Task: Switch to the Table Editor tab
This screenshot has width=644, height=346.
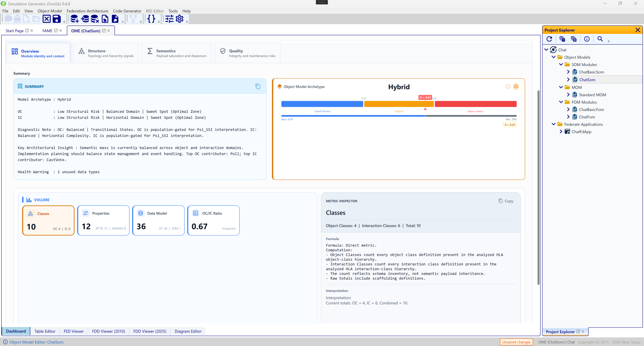Action: tap(45, 331)
